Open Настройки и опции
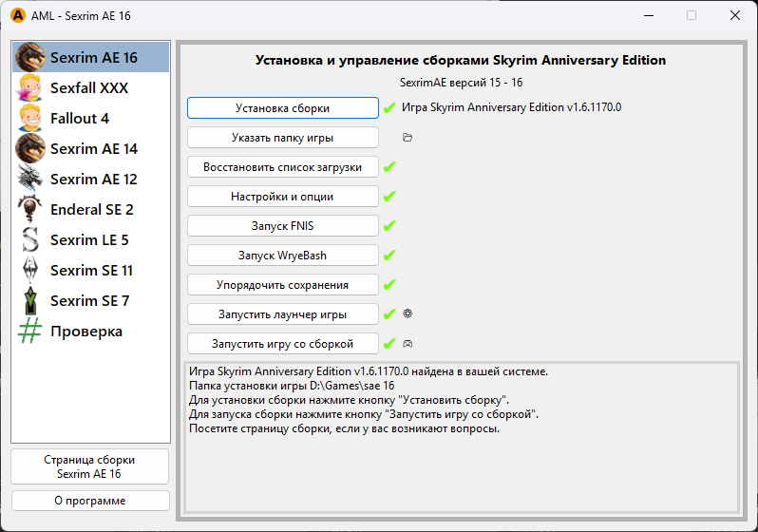Viewport: 758px width, 532px height. 282,197
